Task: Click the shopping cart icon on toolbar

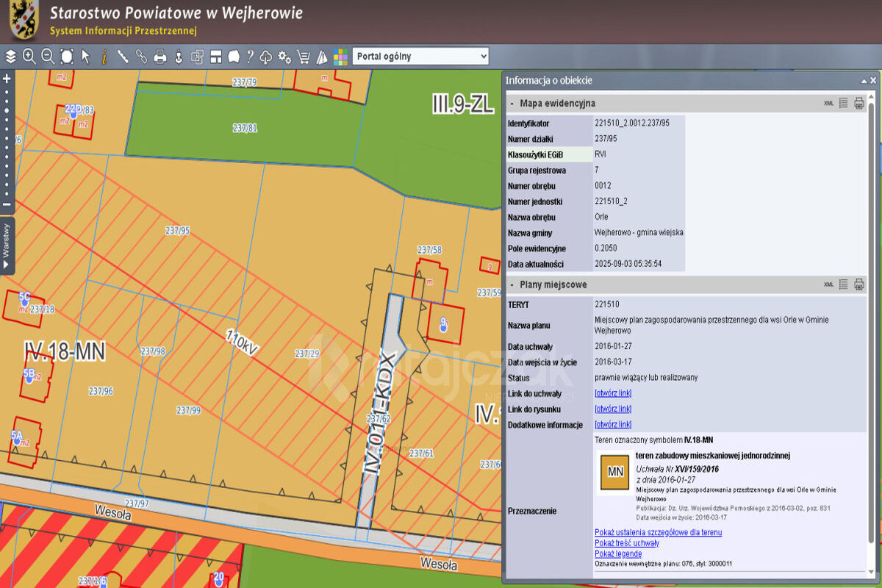Action: [x=304, y=57]
